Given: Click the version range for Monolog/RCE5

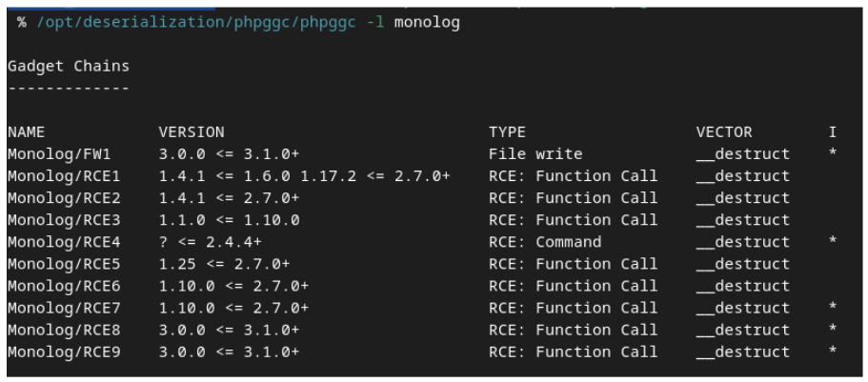Looking at the screenshot, I should tap(224, 264).
